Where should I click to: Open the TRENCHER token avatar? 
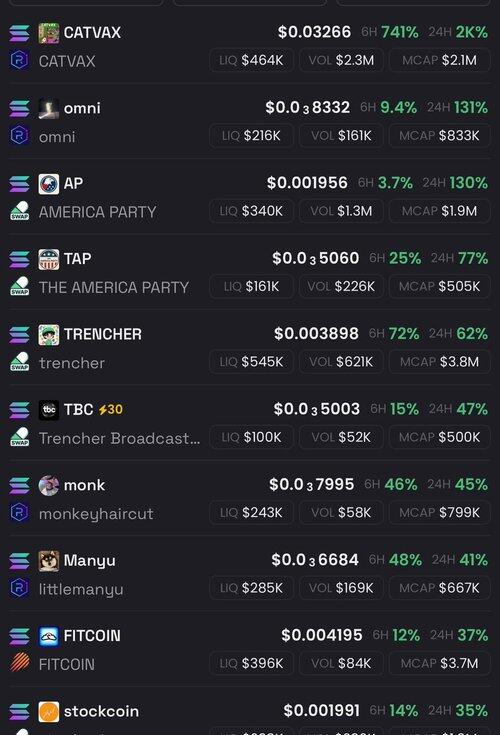49,335
